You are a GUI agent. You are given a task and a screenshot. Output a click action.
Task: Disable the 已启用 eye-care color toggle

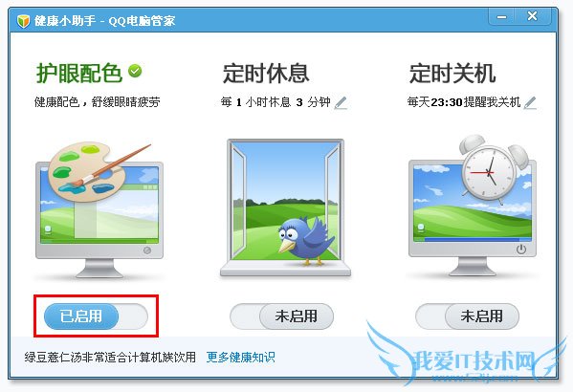pos(96,316)
